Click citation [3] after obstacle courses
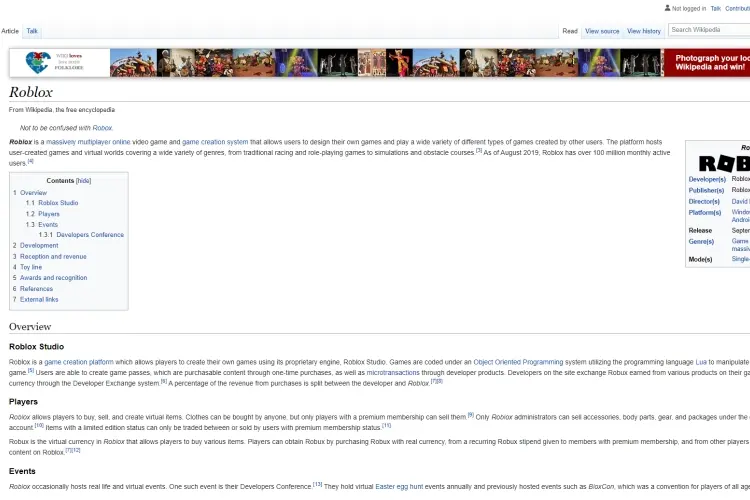Image resolution: width=750 pixels, height=500 pixels. (479, 151)
